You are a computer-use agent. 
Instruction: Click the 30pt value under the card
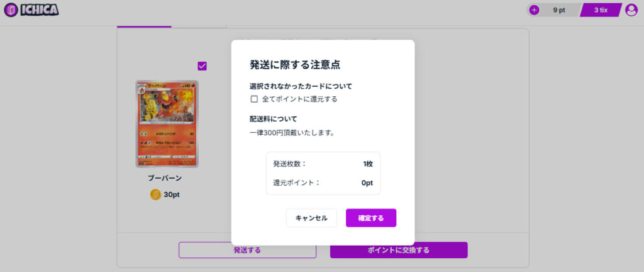(172, 195)
